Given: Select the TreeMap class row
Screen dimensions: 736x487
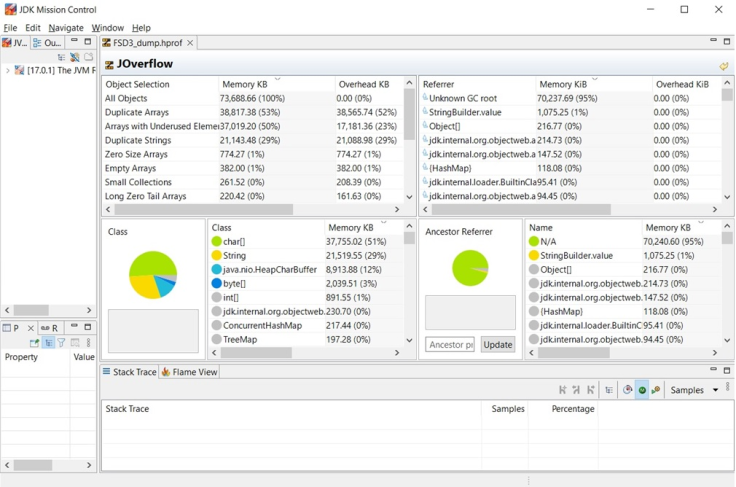Looking at the screenshot, I should pyautogui.click(x=306, y=339).
